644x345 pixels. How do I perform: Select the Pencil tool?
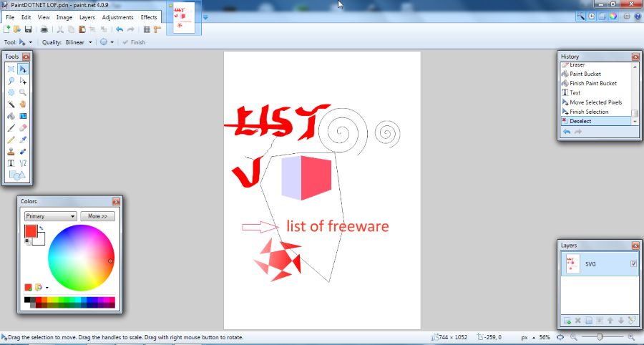[11, 140]
